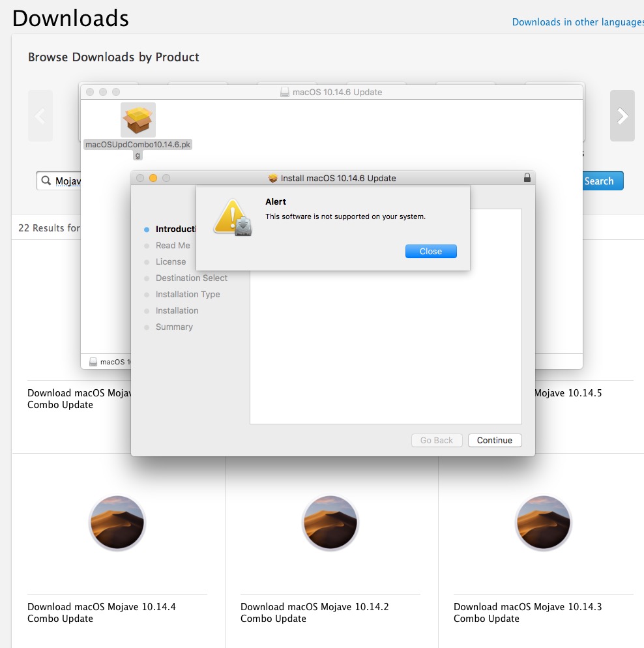The width and height of the screenshot is (644, 648).
Task: Open Download macOS Mojave 10.14.2 Combo Update link
Action: coord(315,612)
